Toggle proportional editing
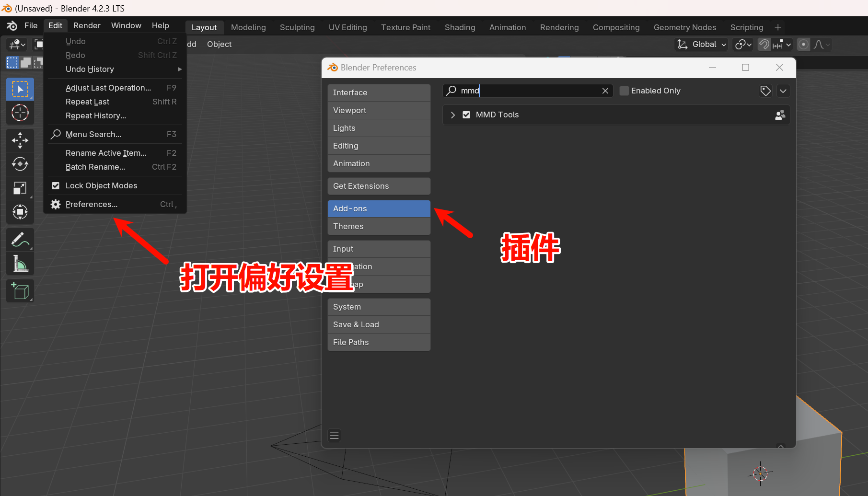 tap(803, 45)
